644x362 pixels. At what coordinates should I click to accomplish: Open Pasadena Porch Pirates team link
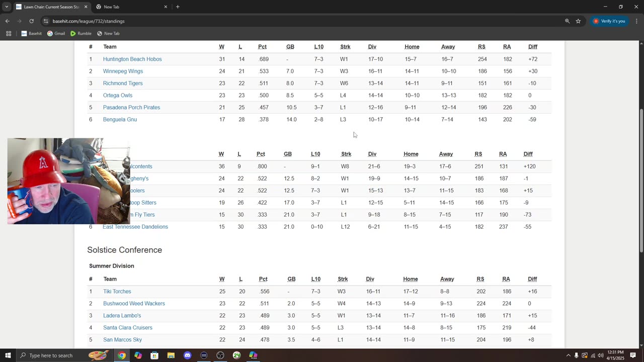131,108
